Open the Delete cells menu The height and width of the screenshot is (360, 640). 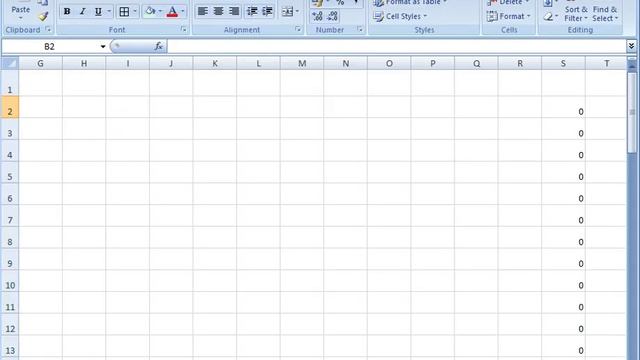[x=509, y=2]
